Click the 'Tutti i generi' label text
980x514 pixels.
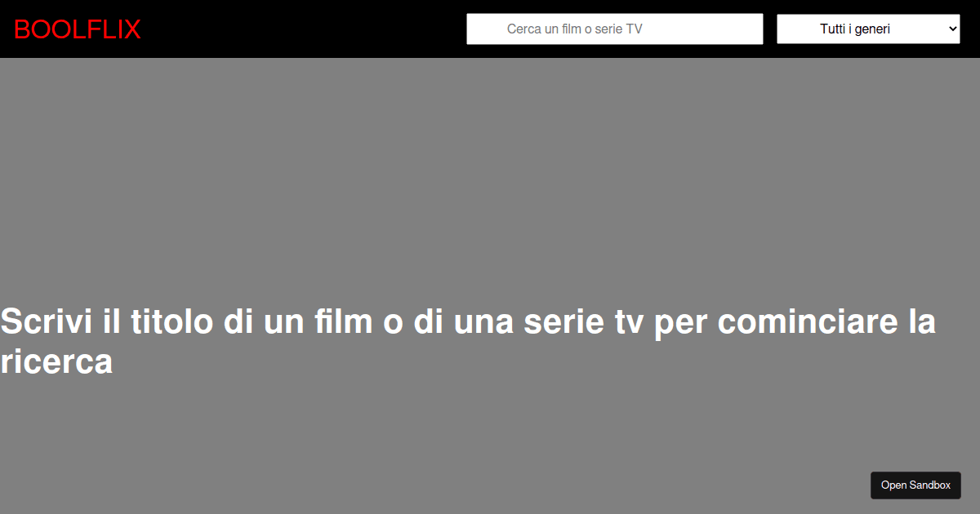point(855,29)
